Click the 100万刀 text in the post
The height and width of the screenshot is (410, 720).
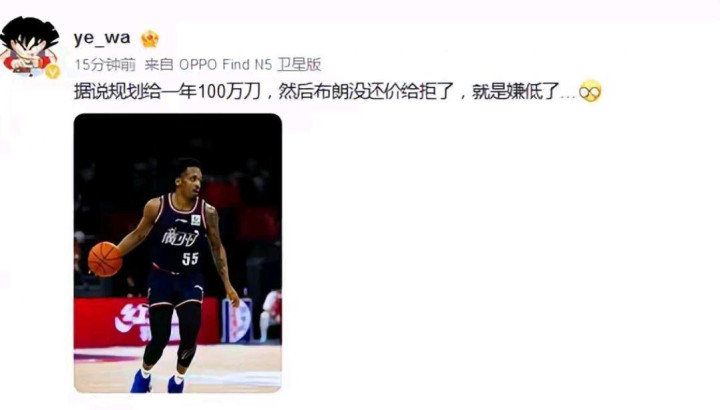click(229, 92)
